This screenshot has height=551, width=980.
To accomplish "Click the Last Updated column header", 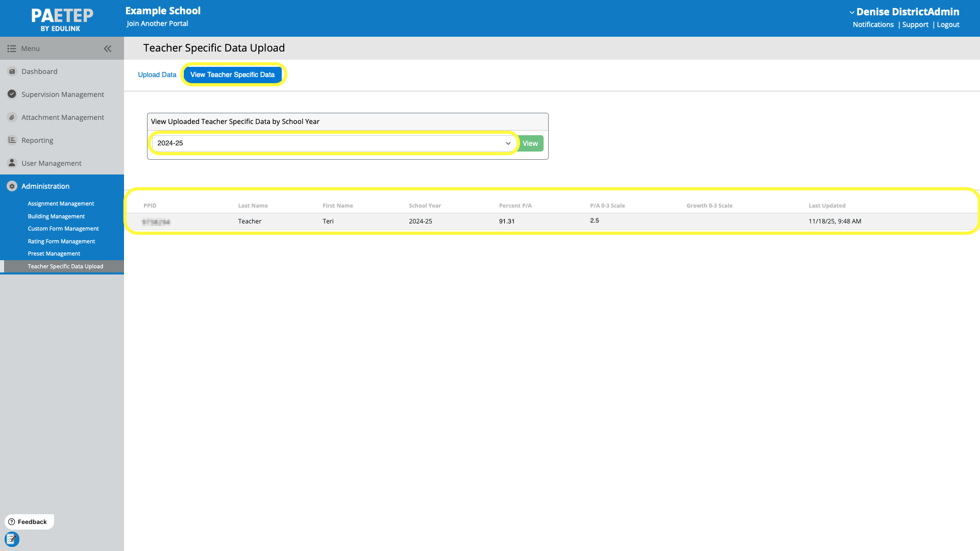I will coord(827,206).
